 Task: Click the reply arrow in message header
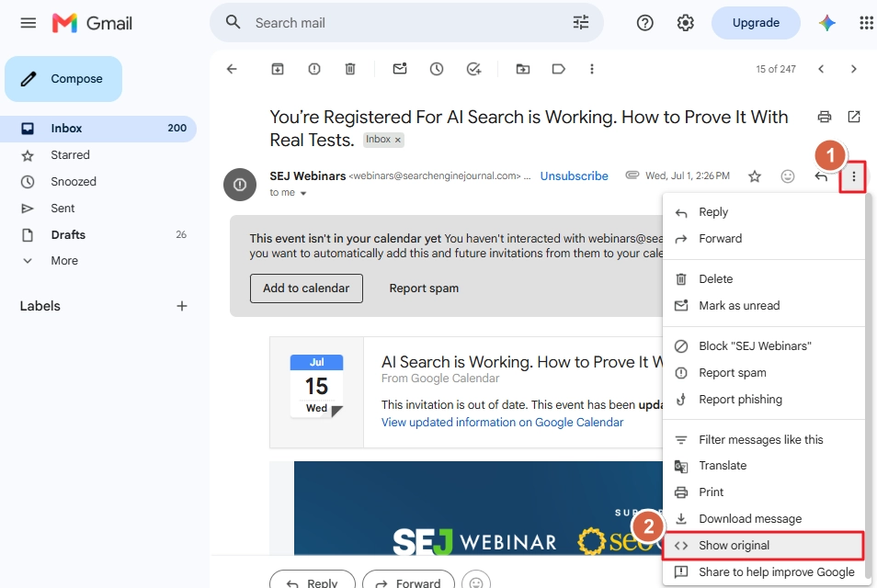click(x=821, y=176)
